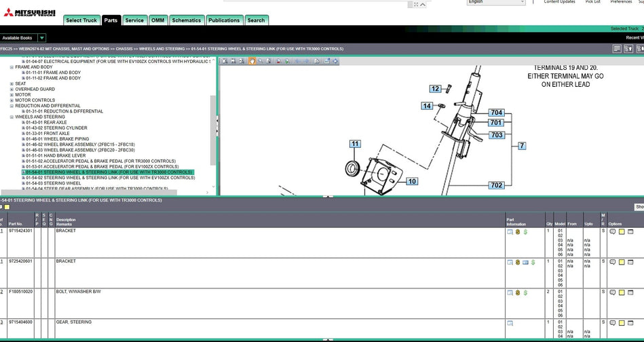Click the gold coin price icon for BOLT, W/WASHER row
644x342 pixels.
(x=518, y=292)
